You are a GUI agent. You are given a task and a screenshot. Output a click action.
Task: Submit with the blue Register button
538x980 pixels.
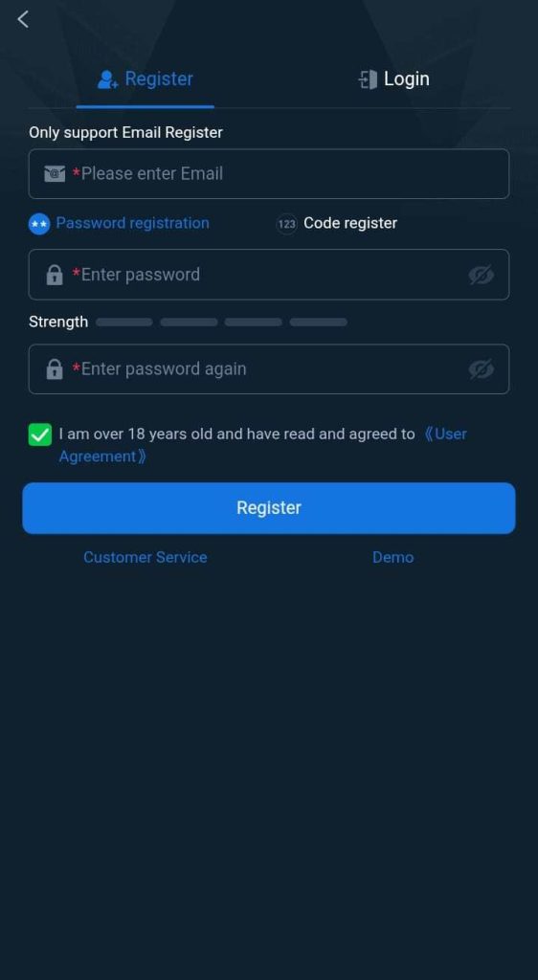[269, 508]
